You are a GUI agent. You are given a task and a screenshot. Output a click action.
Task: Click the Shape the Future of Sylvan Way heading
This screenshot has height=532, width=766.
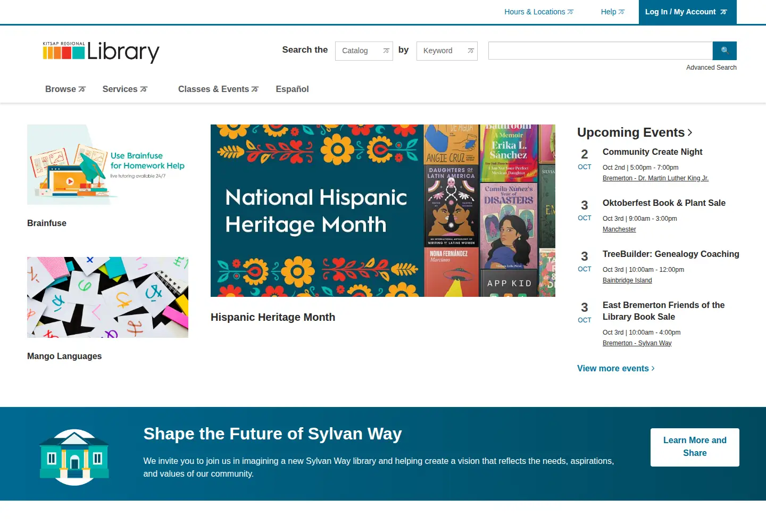pyautogui.click(x=272, y=434)
